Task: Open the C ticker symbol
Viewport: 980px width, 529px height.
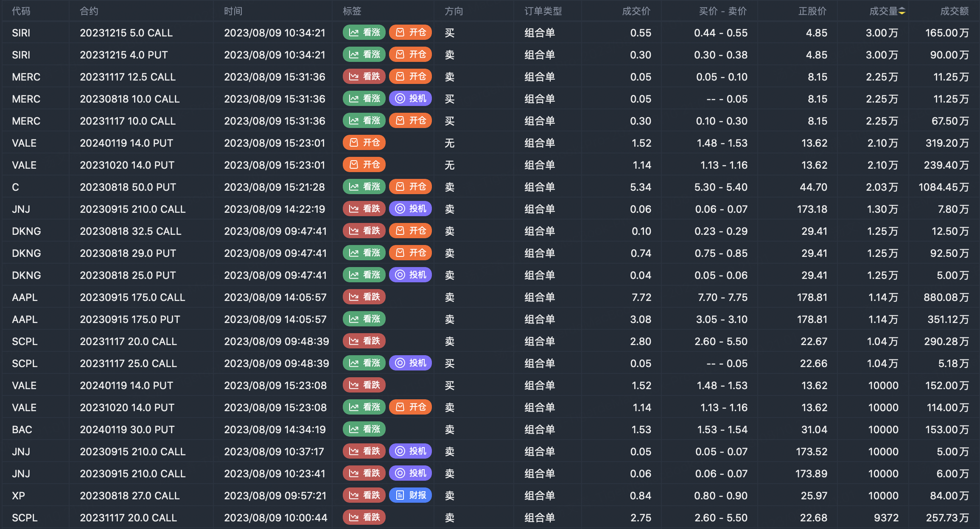Action: (x=16, y=187)
